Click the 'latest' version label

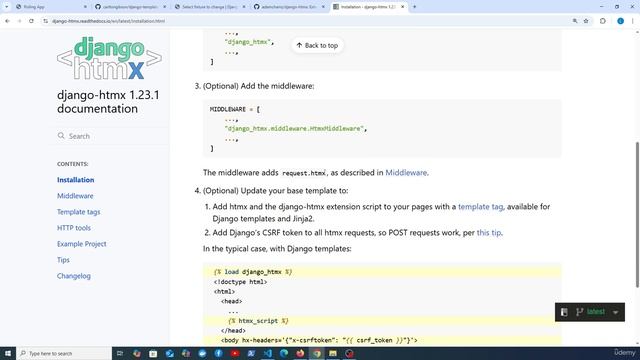(596, 311)
